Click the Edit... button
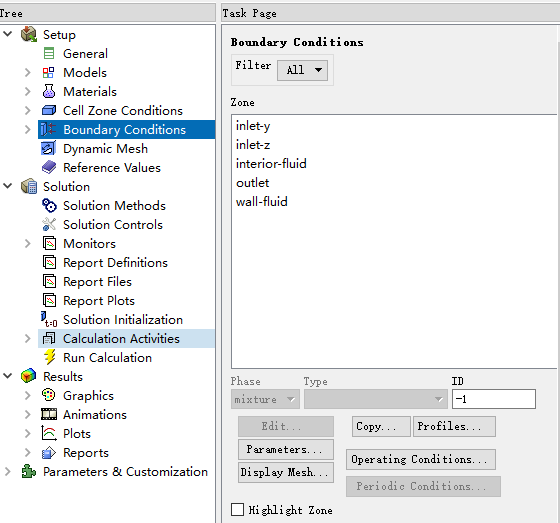This screenshot has height=523, width=560. click(286, 426)
